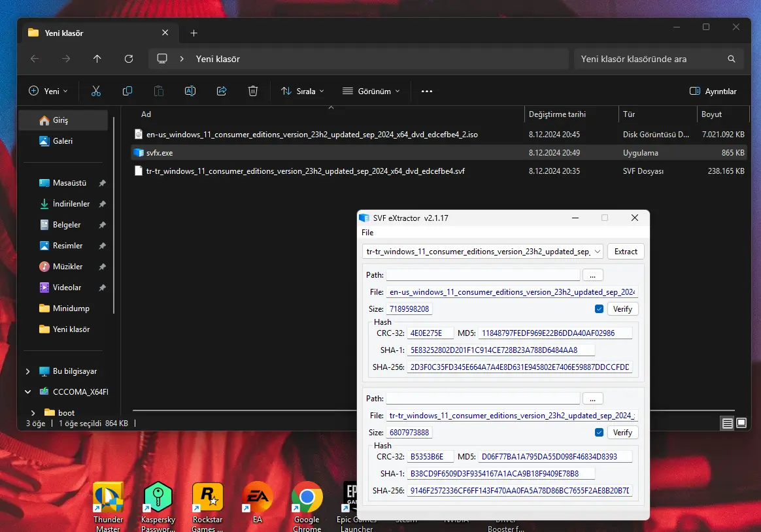
Task: Open the Yeni new item dropdown
Action: click(48, 91)
